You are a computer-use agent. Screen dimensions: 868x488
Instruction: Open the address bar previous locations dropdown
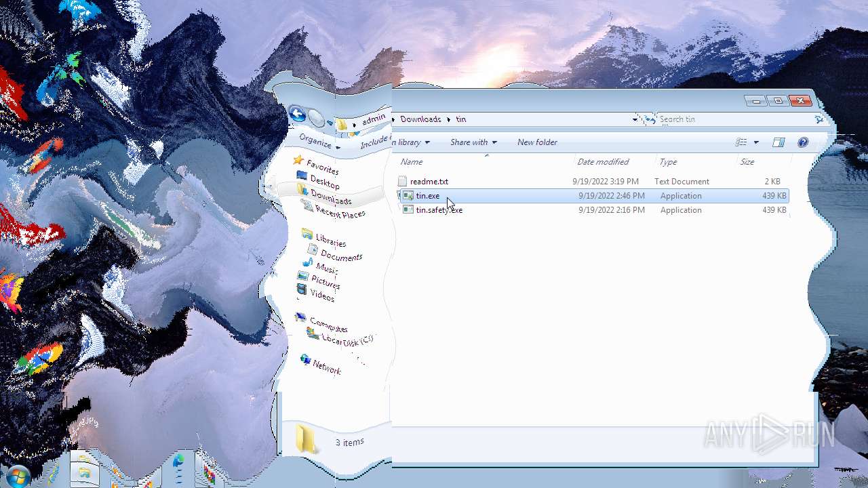click(x=635, y=119)
